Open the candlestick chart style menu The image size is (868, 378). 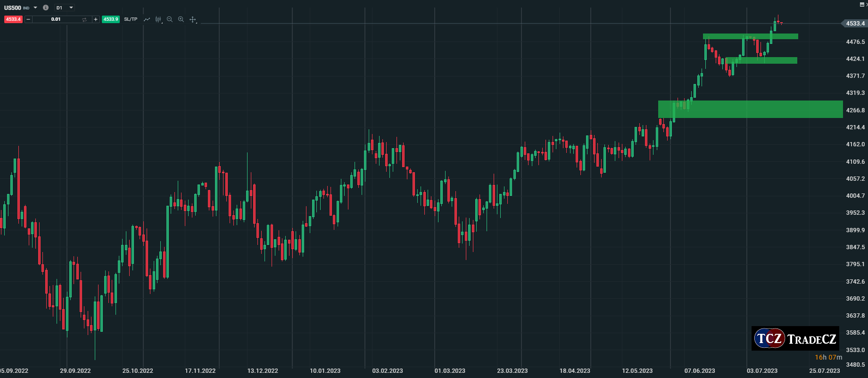click(158, 19)
